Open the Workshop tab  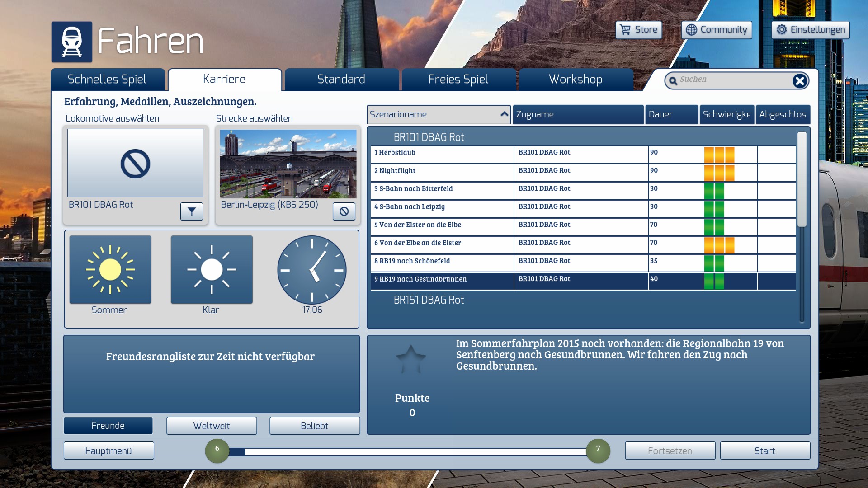coord(576,80)
